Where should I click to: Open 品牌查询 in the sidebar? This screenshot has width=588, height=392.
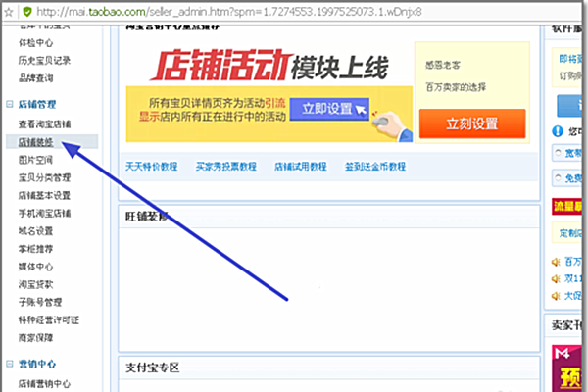tap(35, 78)
